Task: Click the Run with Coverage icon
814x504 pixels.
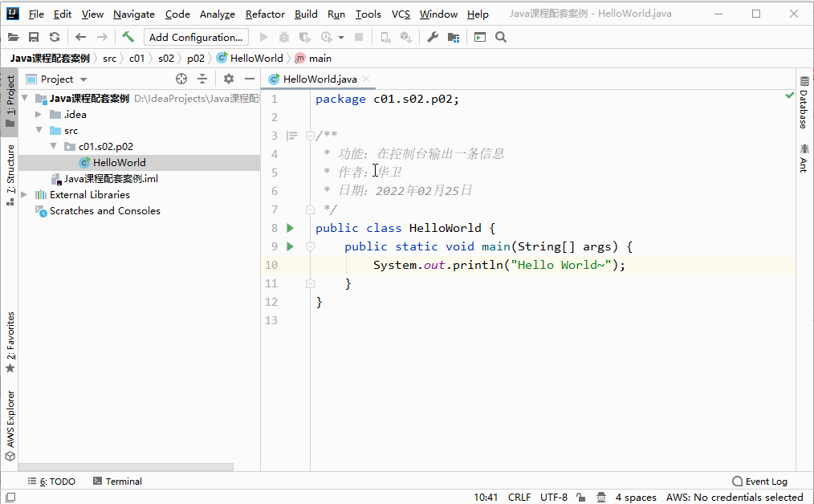Action: click(305, 37)
